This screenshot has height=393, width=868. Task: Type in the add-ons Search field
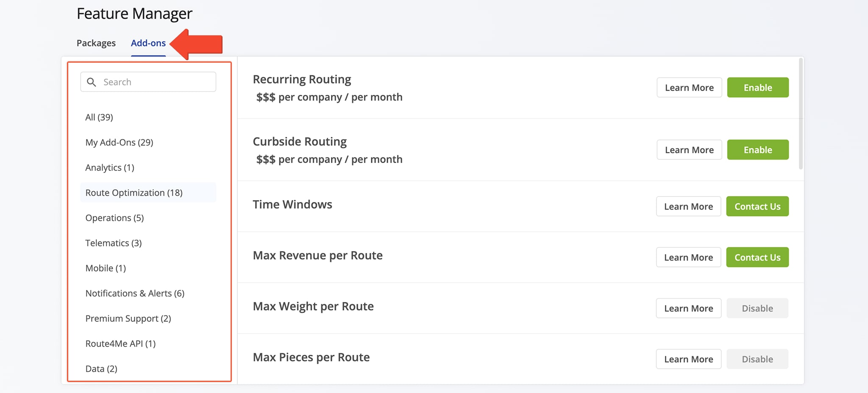click(157, 82)
